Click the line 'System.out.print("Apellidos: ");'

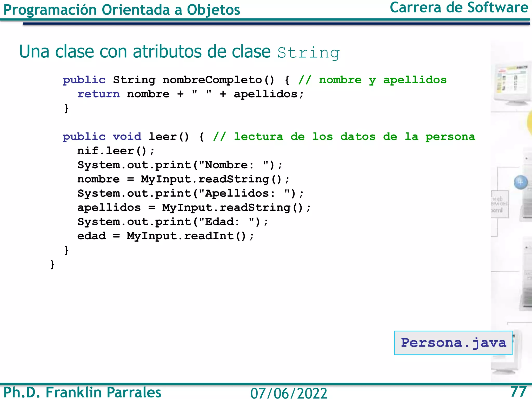(190, 194)
